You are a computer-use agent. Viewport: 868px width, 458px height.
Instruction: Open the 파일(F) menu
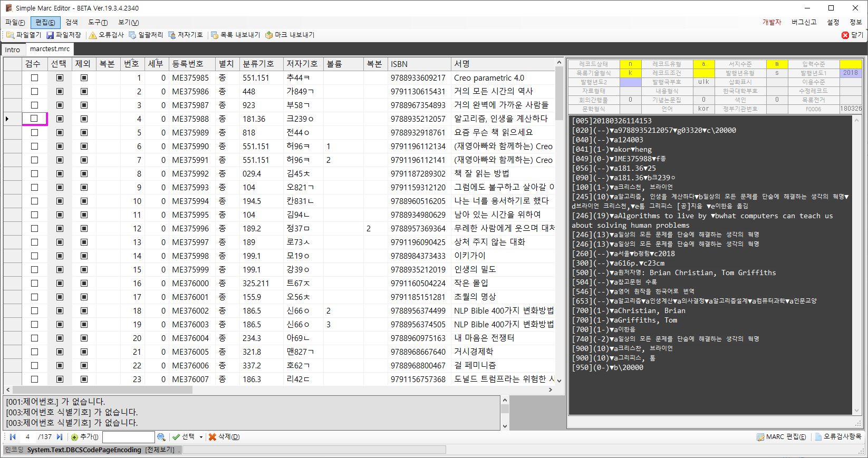[15, 22]
